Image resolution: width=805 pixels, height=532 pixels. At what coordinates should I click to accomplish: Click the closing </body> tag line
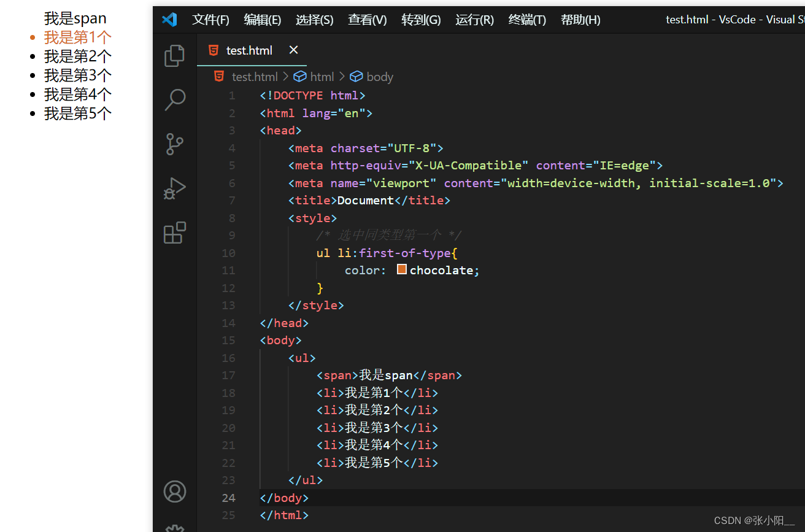pos(284,498)
